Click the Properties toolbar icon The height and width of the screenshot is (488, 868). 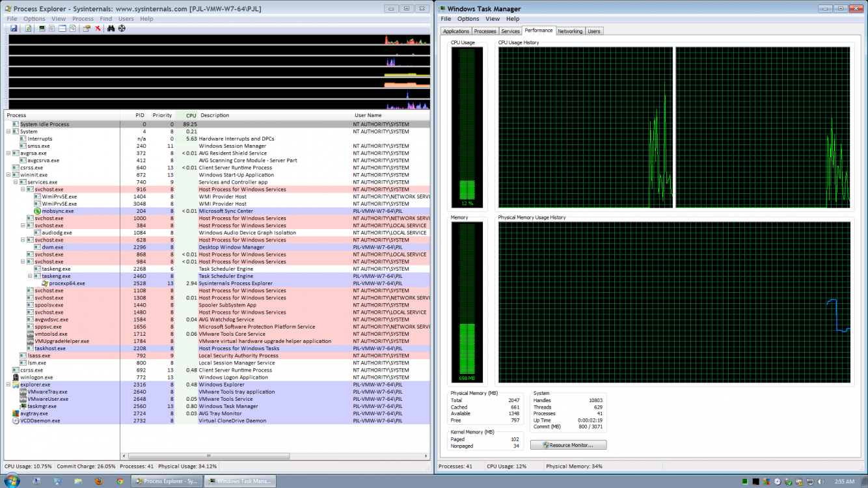pos(87,29)
